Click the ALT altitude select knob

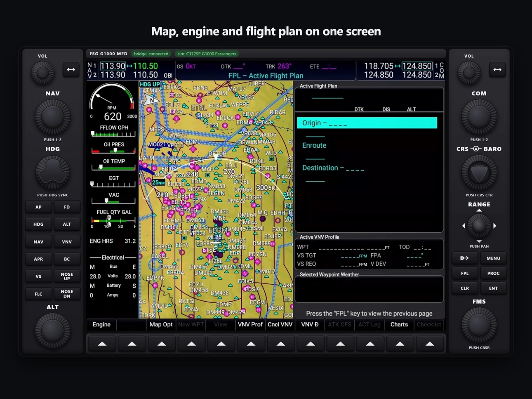52,331
